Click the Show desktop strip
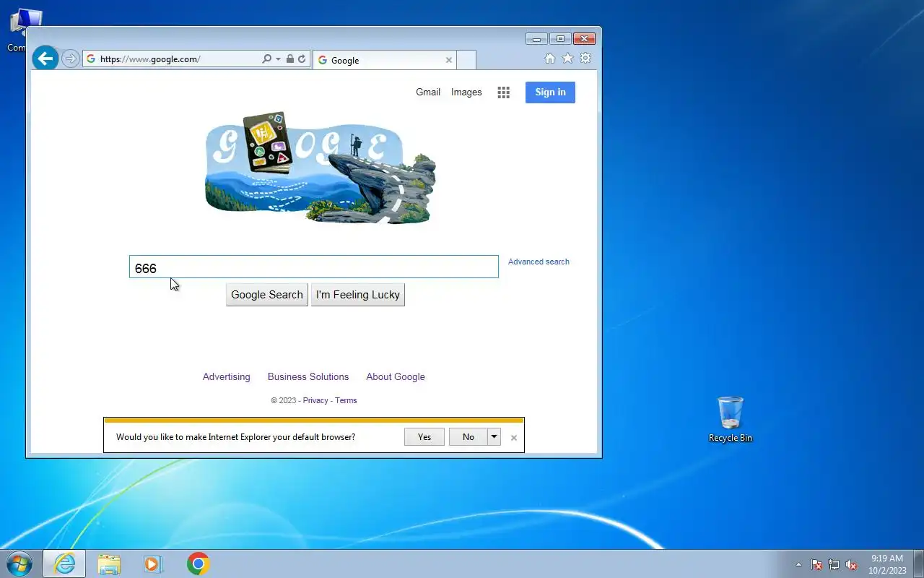 coord(918,564)
